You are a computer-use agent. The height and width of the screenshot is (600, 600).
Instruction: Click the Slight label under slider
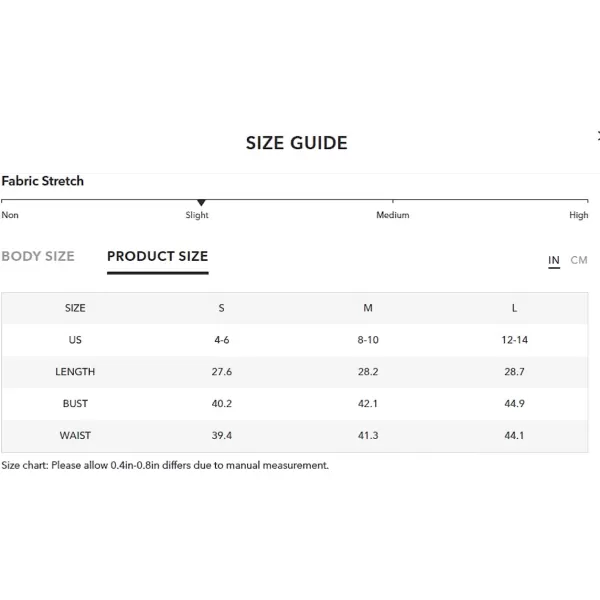(197, 215)
